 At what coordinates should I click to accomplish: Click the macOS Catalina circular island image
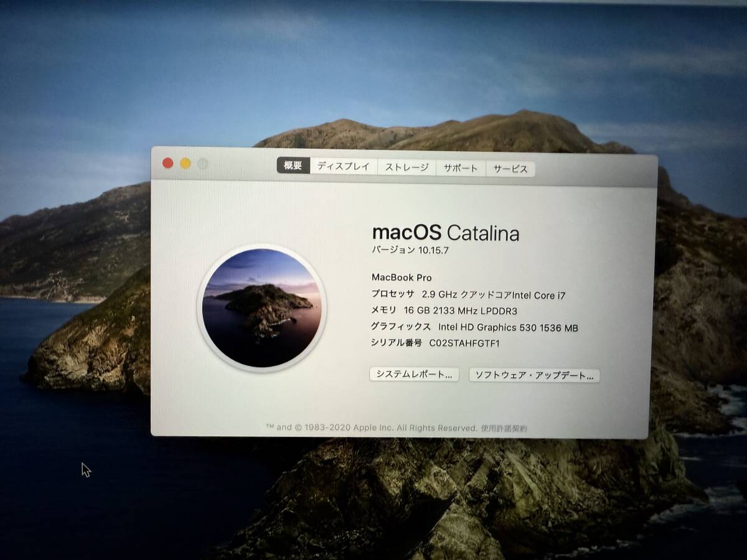click(x=261, y=308)
